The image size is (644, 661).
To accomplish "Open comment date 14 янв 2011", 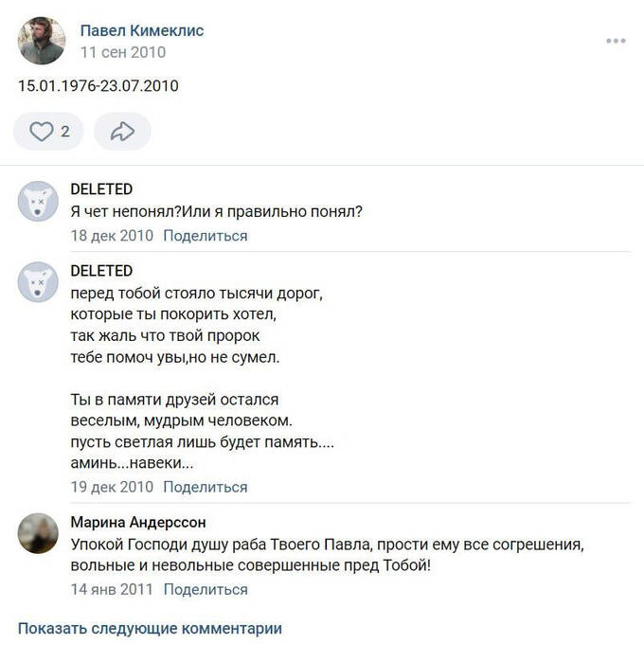I will click(x=112, y=589).
